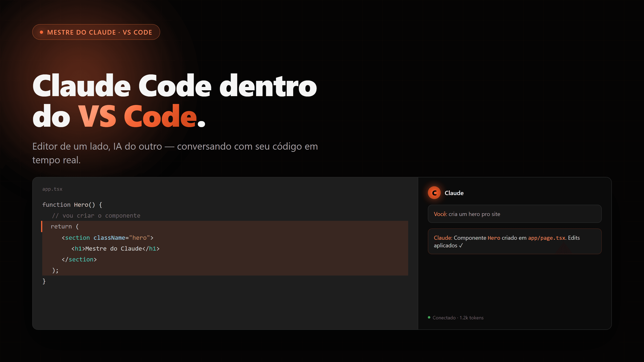
Task: Click Claude's reply message bubble
Action: 515,241
